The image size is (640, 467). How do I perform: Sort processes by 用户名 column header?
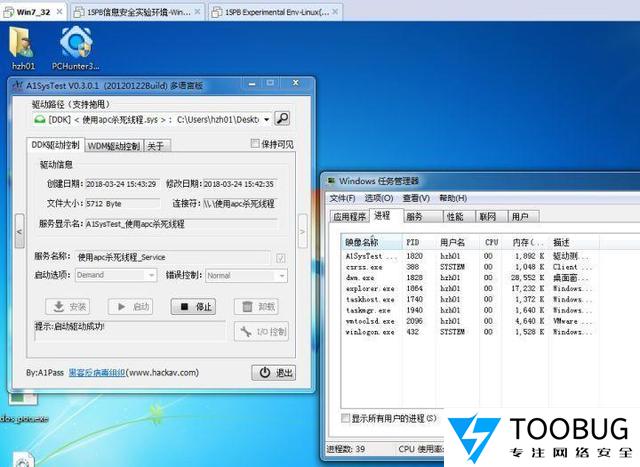pyautogui.click(x=458, y=242)
